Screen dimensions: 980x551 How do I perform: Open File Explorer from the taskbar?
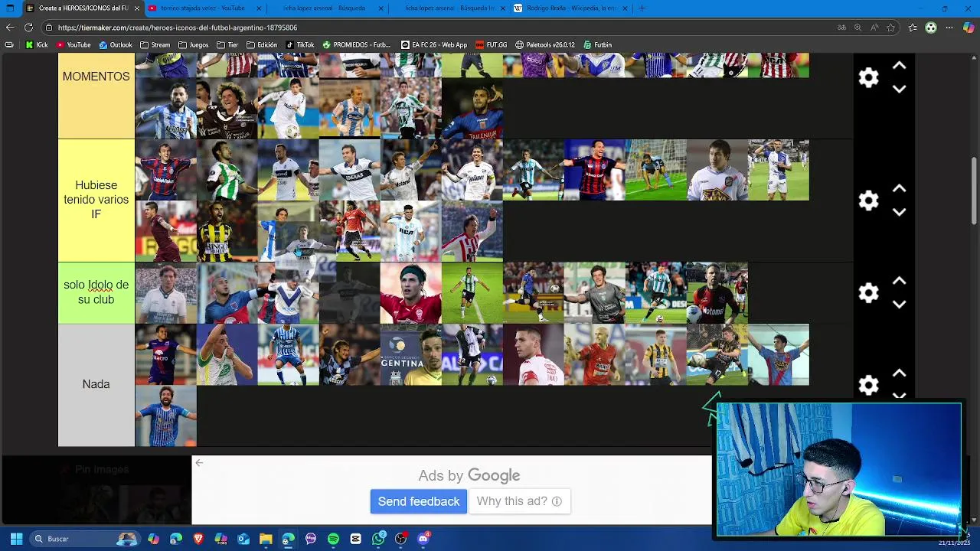point(266,539)
